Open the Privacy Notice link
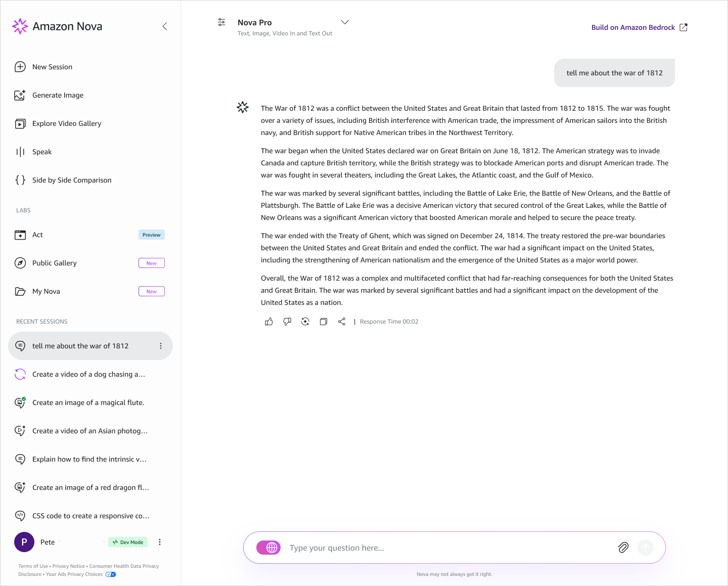728x586 pixels. click(x=69, y=566)
